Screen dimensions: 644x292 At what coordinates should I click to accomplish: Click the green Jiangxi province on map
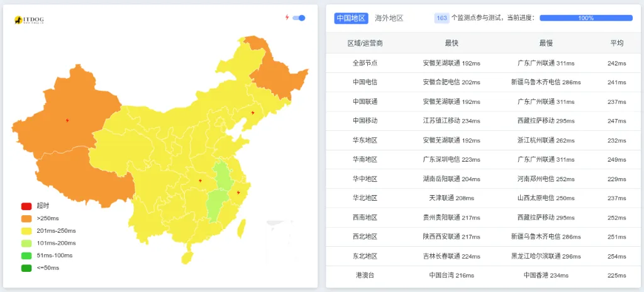tap(218, 206)
